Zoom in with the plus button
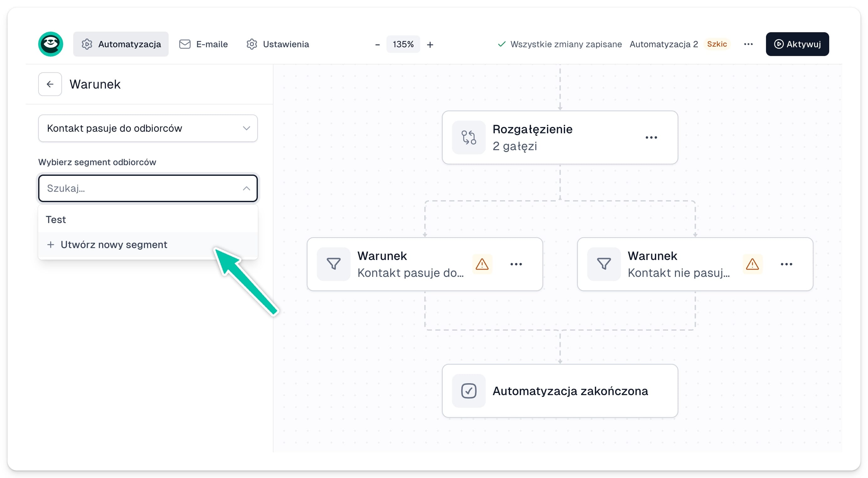868x478 pixels. click(430, 44)
